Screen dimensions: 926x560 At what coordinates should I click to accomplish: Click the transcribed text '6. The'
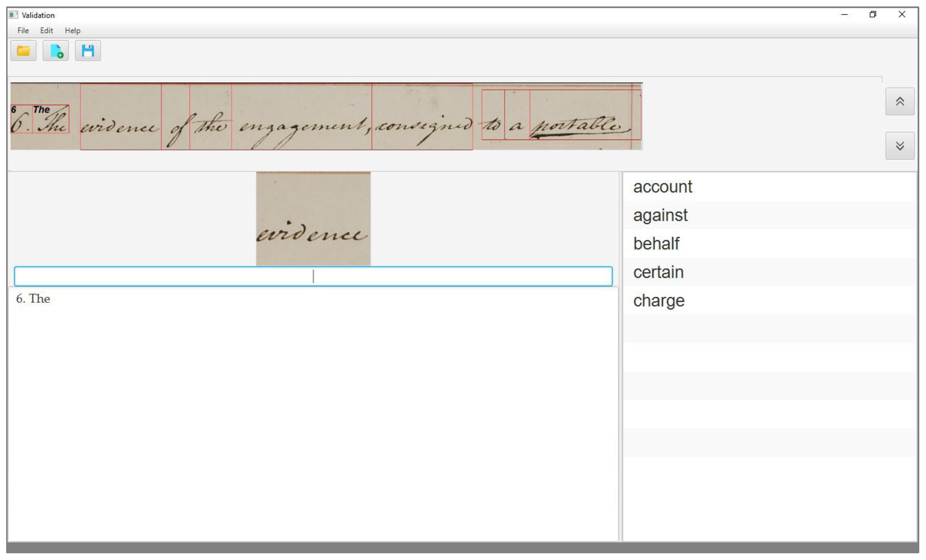[33, 299]
